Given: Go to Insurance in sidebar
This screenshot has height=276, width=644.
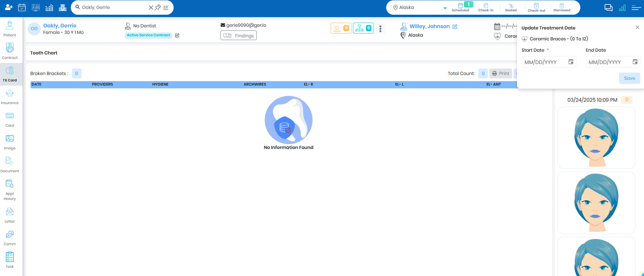Looking at the screenshot, I should 10,97.
